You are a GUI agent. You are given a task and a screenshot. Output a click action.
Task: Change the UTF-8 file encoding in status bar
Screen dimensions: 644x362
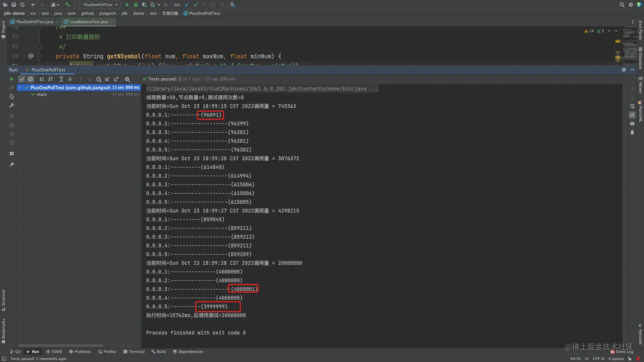click(x=598, y=359)
